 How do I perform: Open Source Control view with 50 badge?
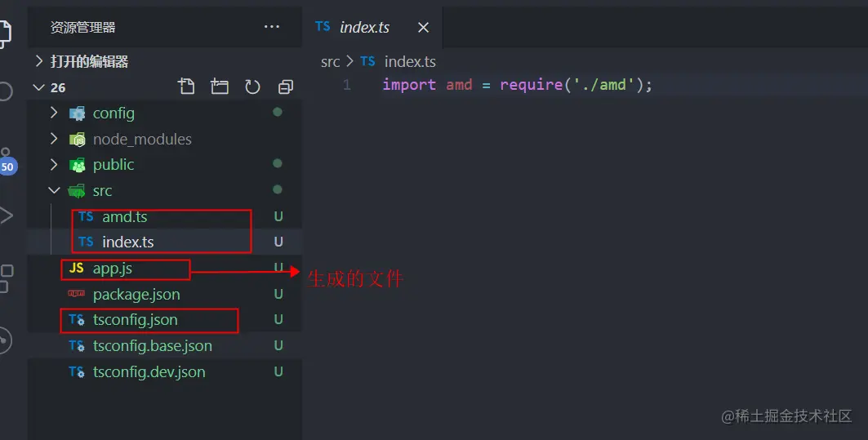(x=7, y=162)
